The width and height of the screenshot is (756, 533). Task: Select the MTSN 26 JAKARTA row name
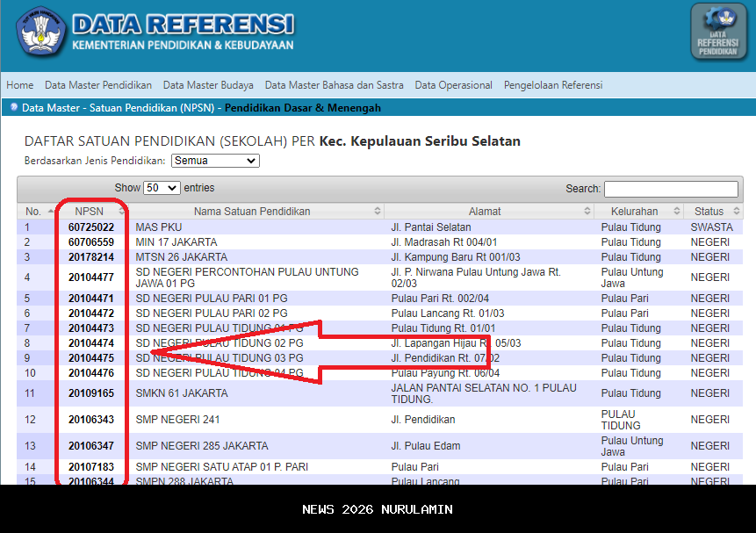pos(181,257)
